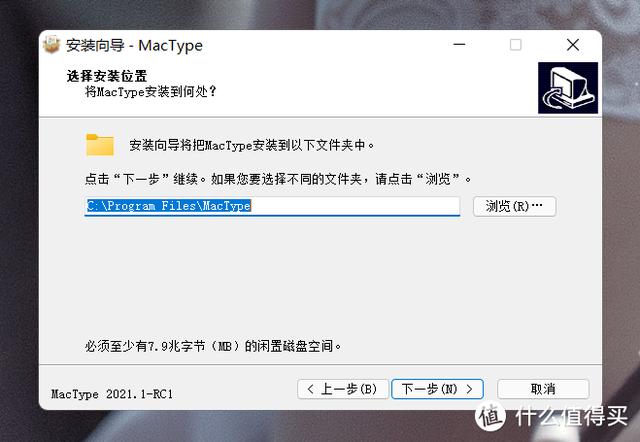Screen dimensions: 640x442
Task: Minimize the MacType installer window
Action: tap(459, 44)
